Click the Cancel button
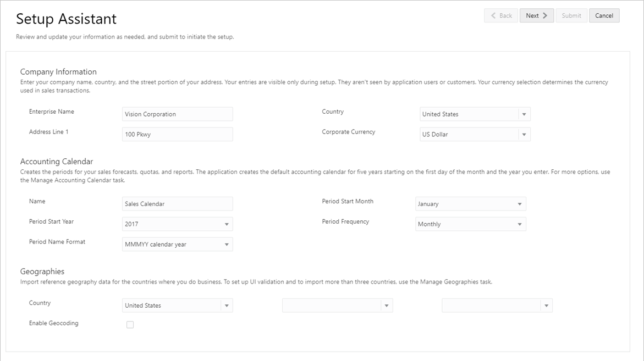This screenshot has width=644, height=361. tap(604, 16)
